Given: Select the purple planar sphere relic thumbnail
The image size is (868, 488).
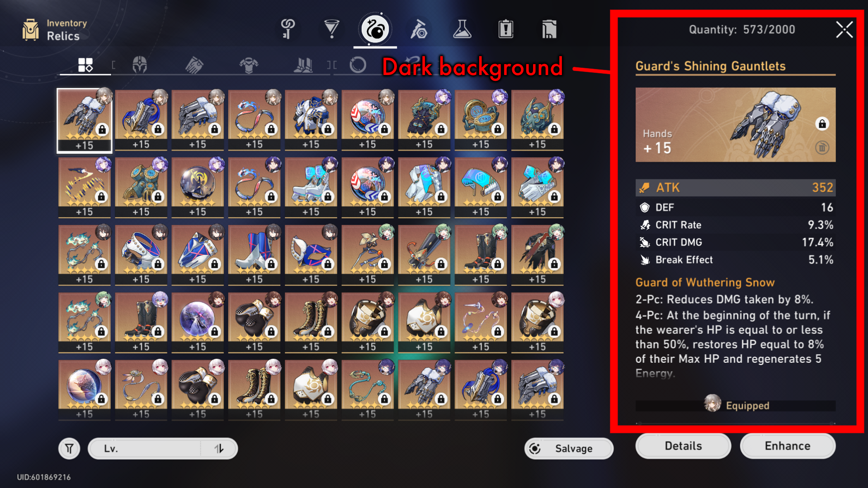Looking at the screenshot, I should (x=198, y=322).
